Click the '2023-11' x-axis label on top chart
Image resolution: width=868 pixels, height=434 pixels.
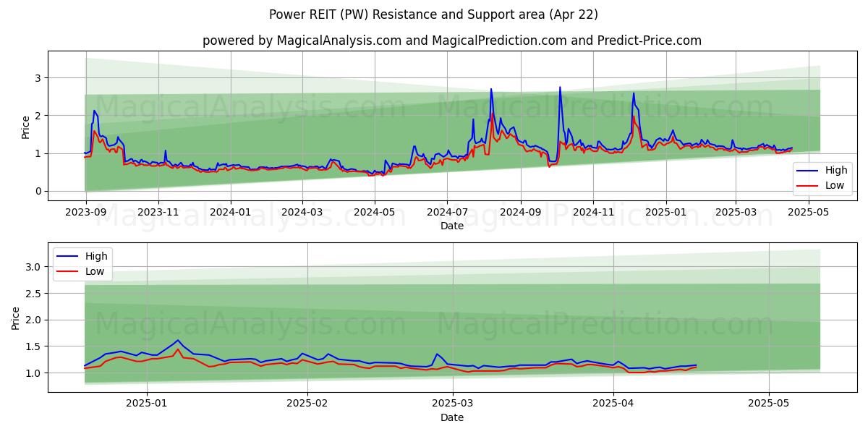point(158,213)
